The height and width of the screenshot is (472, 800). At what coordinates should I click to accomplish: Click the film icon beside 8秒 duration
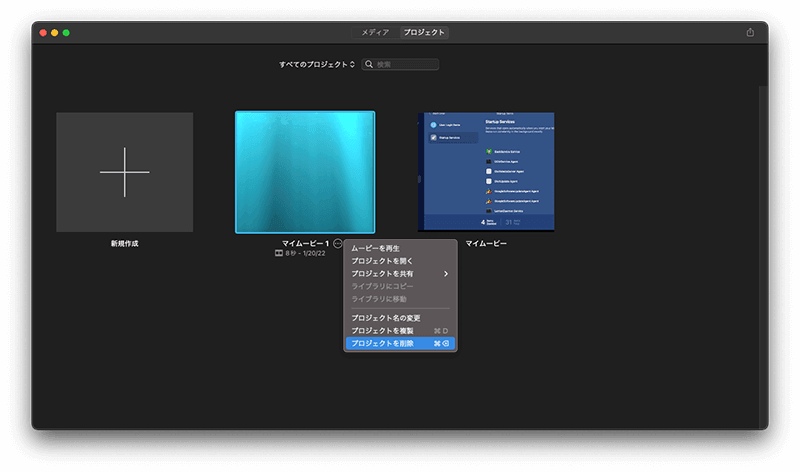coord(279,253)
